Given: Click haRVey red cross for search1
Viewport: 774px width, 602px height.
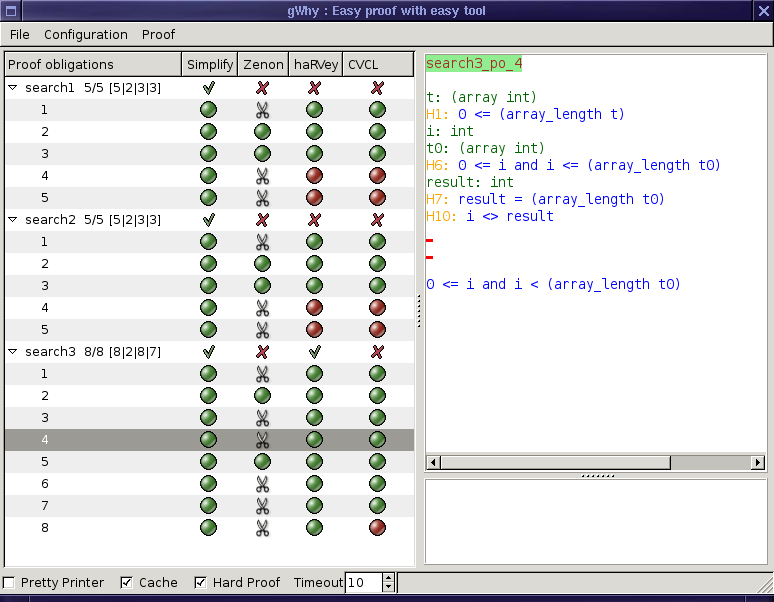Looking at the screenshot, I should click(314, 88).
